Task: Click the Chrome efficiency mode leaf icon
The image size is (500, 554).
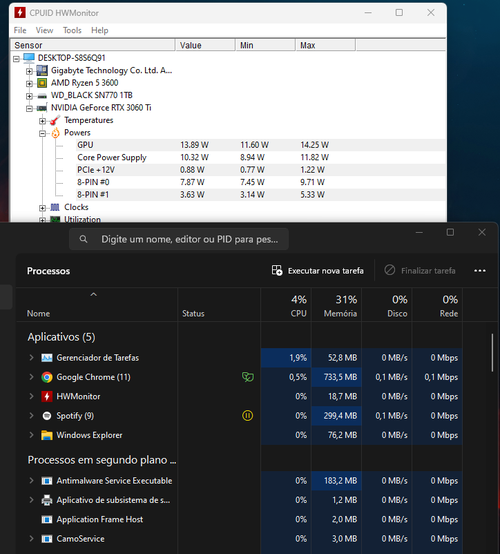Action: [248, 377]
